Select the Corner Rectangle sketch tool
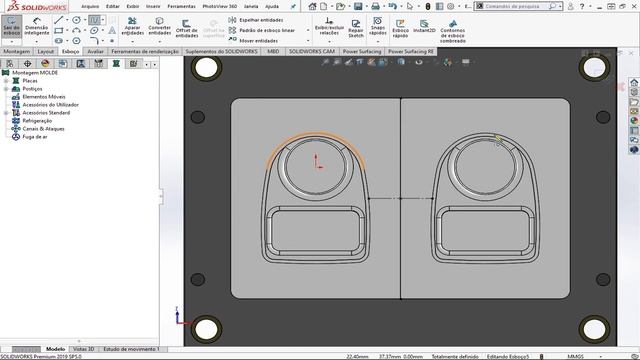Viewport: 640px width, 360px height. (59, 31)
